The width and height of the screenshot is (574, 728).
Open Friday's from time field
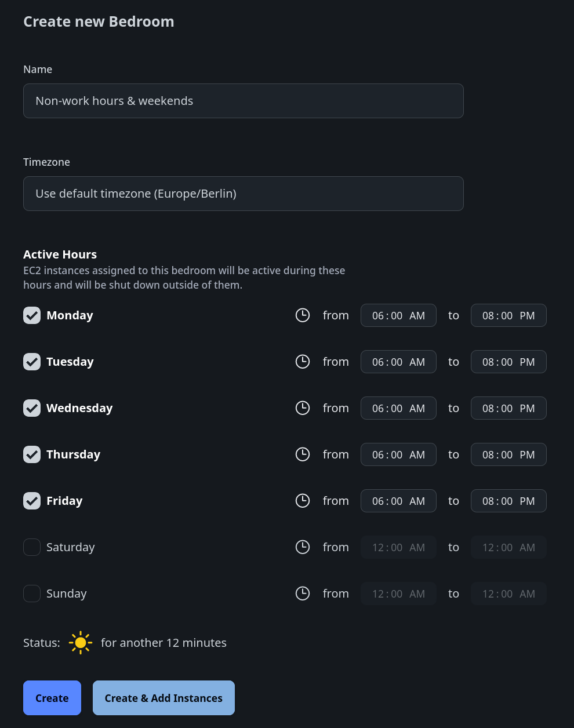click(x=398, y=501)
